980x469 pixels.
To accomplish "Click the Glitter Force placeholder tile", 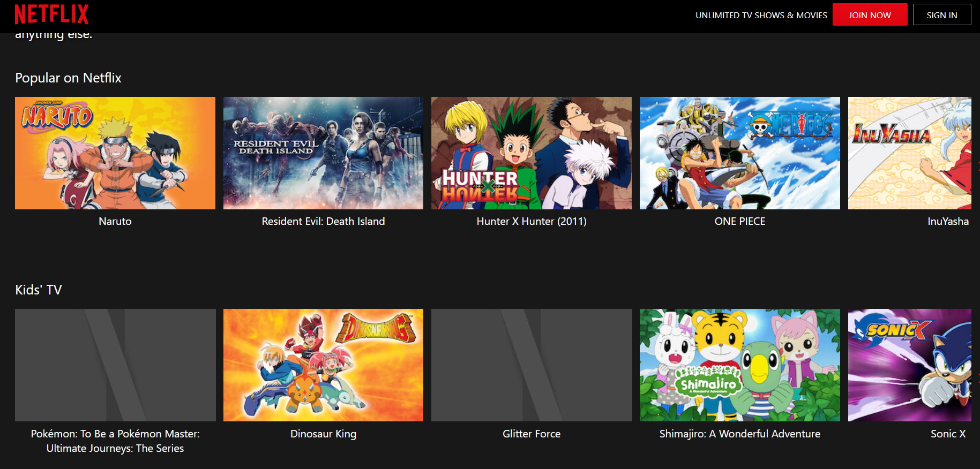I will tap(531, 365).
